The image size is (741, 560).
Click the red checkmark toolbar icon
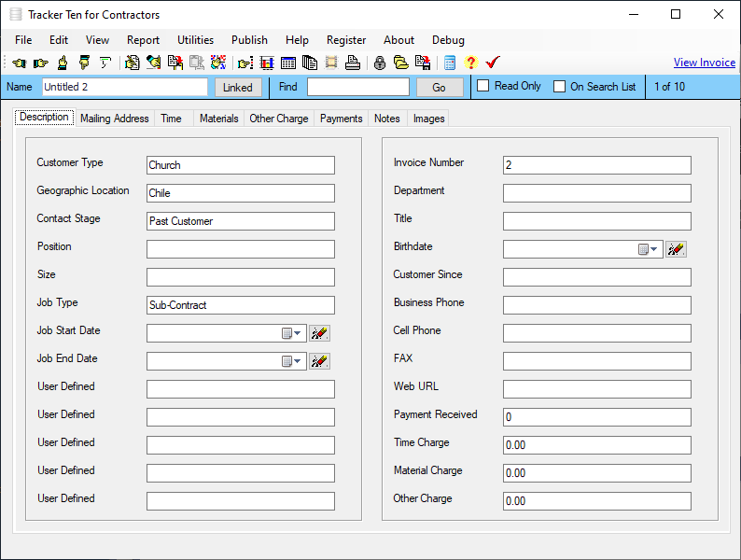pos(493,63)
